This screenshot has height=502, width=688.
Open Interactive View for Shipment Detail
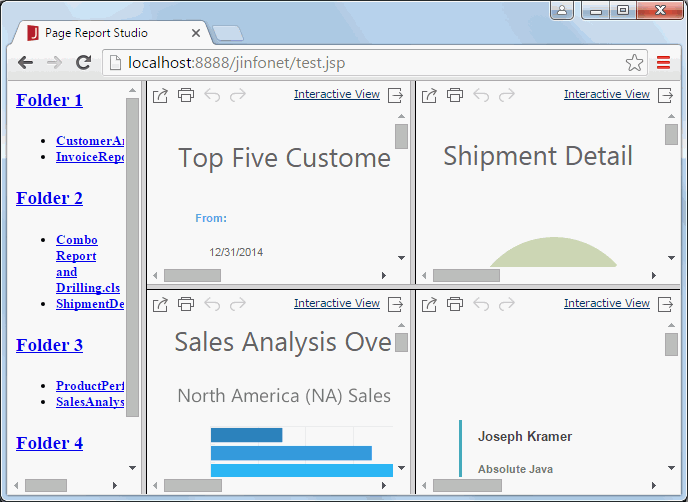point(607,94)
